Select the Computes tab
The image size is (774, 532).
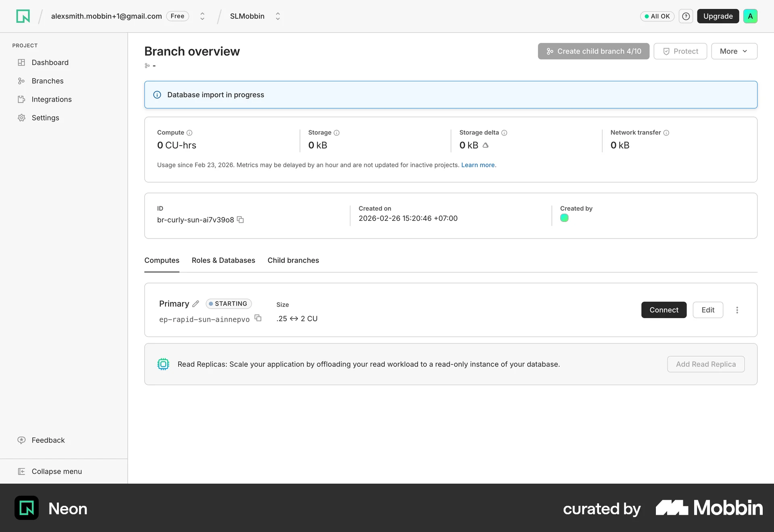(162, 260)
